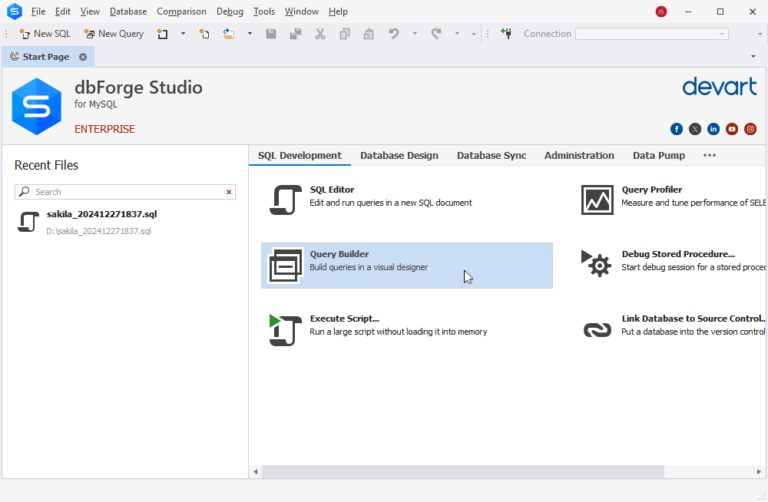
Task: Expand the document tab list arrow
Action: (x=752, y=57)
